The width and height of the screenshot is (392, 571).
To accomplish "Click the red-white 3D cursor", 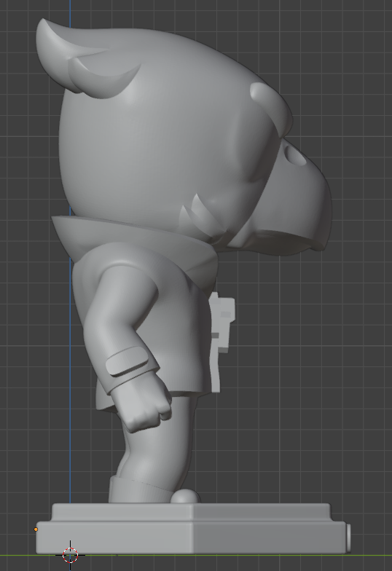I will coord(70,555).
